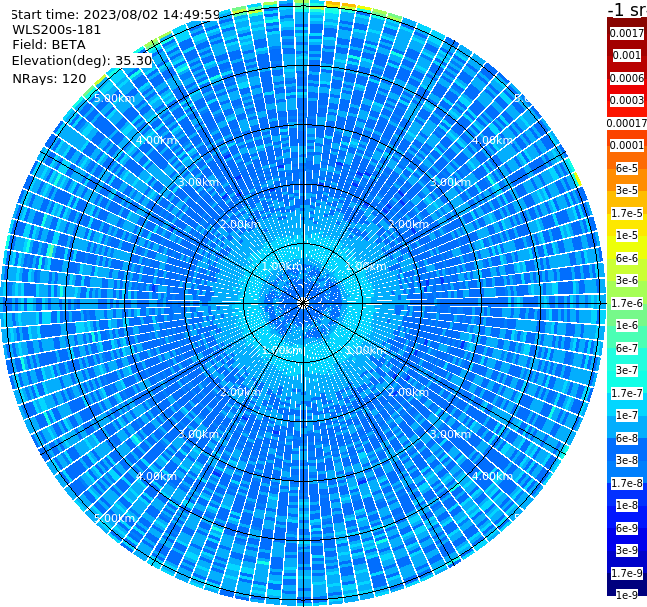Click the 1.7e-7 colorbar value
This screenshot has height=607, width=647.
click(x=627, y=393)
